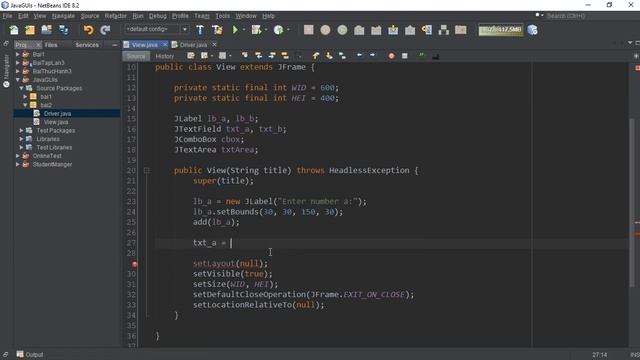Open the Refactor menu

(x=116, y=16)
